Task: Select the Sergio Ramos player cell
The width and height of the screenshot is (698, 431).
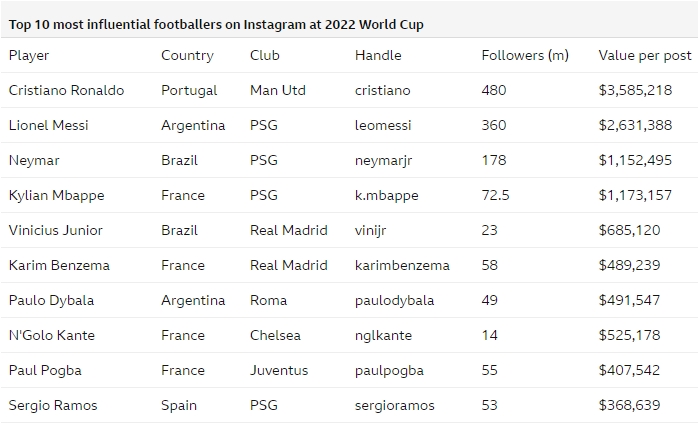Action: click(x=53, y=406)
